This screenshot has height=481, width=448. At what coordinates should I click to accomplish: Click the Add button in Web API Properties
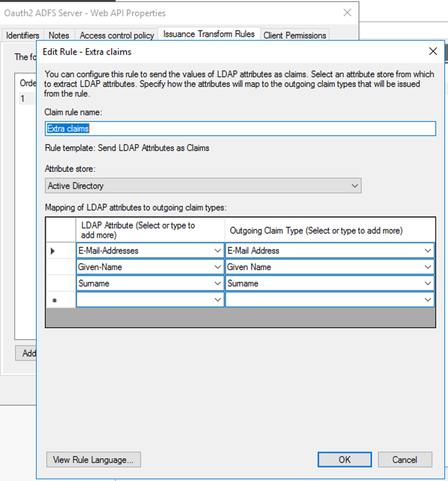pos(26,353)
